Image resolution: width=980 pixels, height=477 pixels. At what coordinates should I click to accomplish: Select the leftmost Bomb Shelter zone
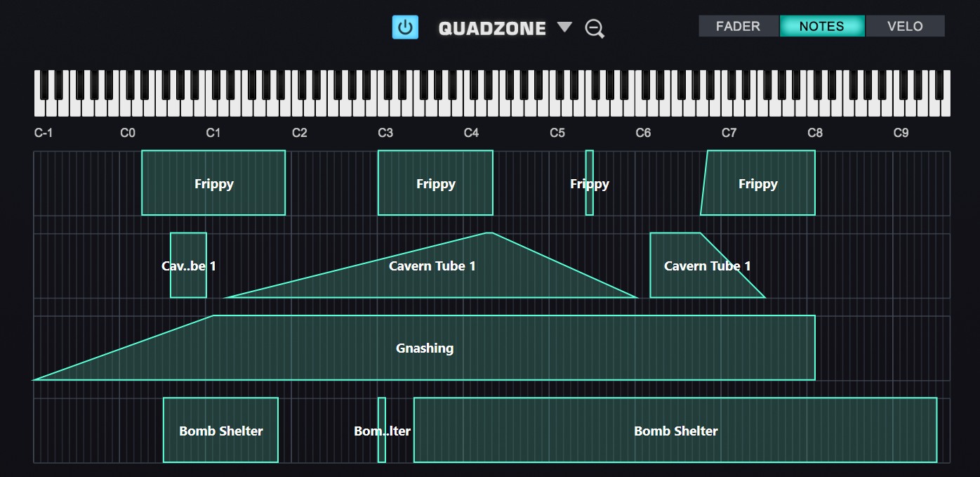[220, 431]
